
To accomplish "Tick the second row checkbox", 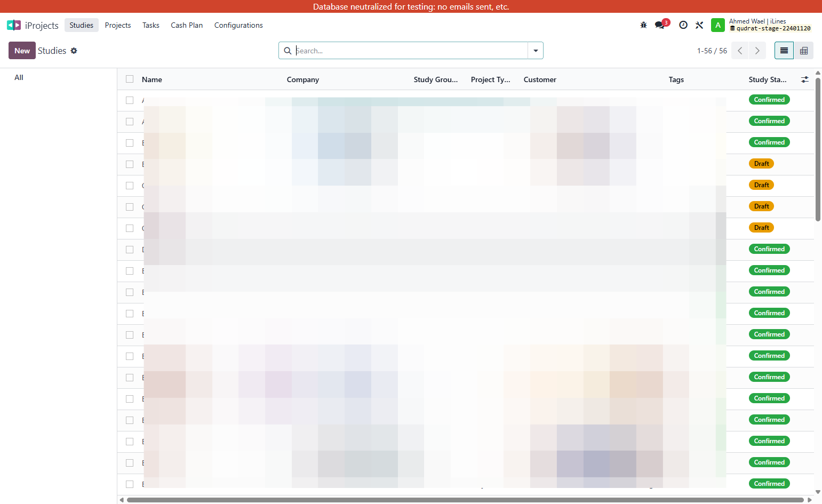I will (130, 122).
